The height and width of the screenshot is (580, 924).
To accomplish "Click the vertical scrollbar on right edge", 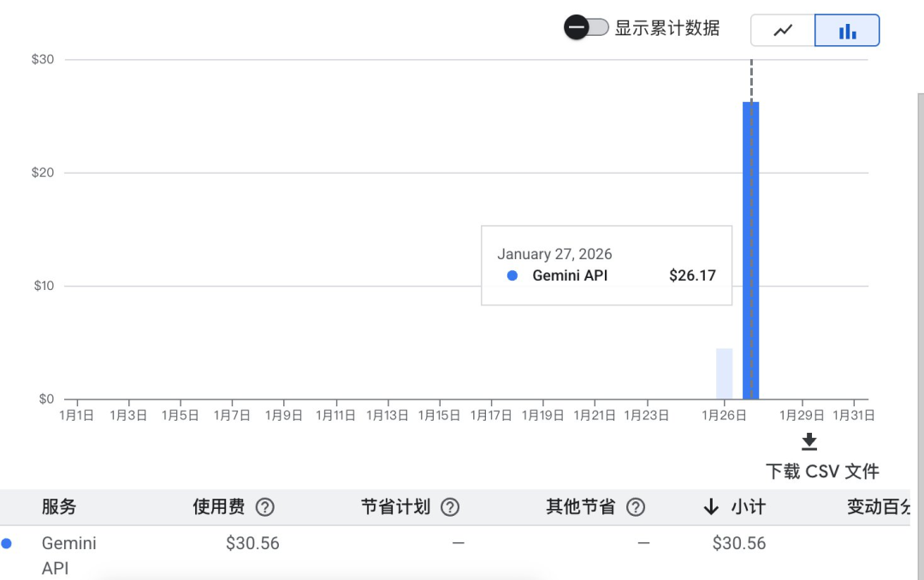I will point(921,336).
